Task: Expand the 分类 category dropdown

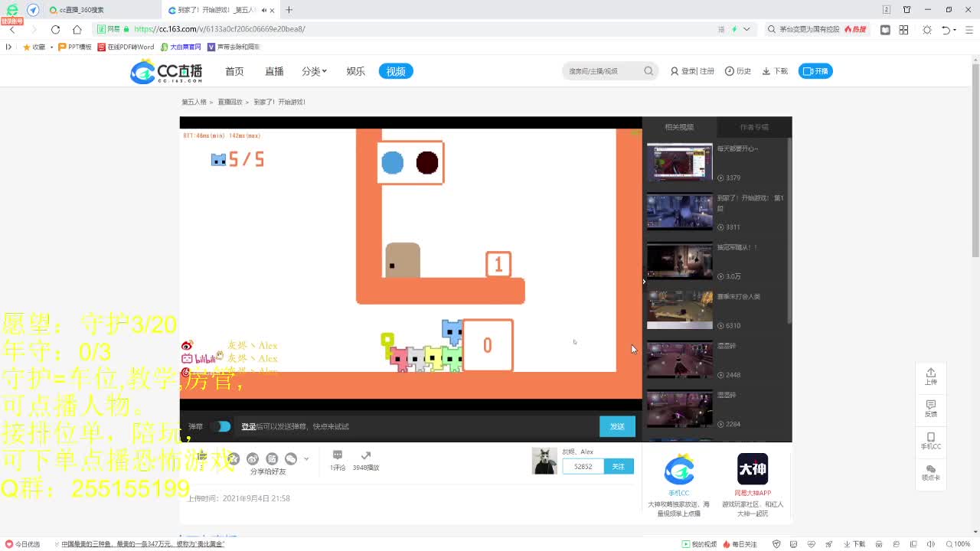Action: [x=314, y=71]
